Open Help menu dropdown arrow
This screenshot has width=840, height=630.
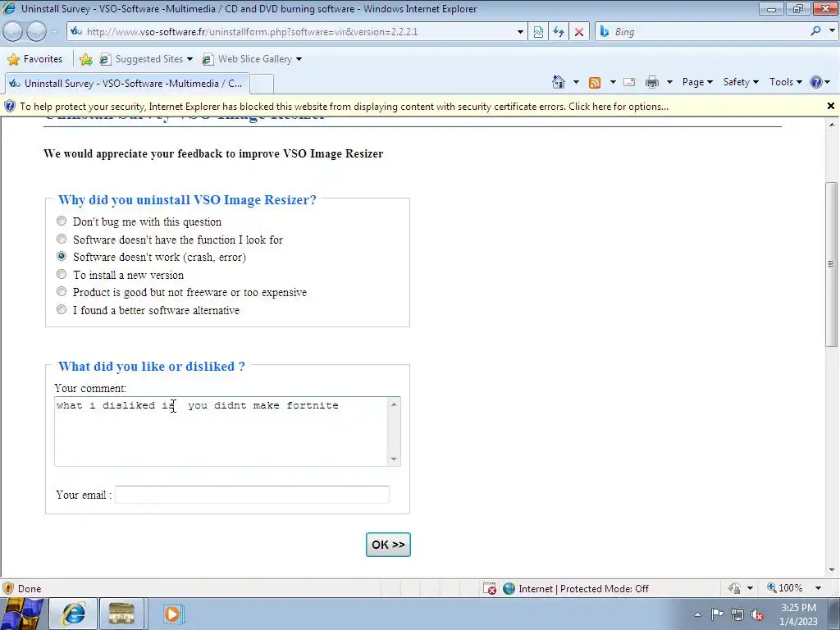coord(828,82)
